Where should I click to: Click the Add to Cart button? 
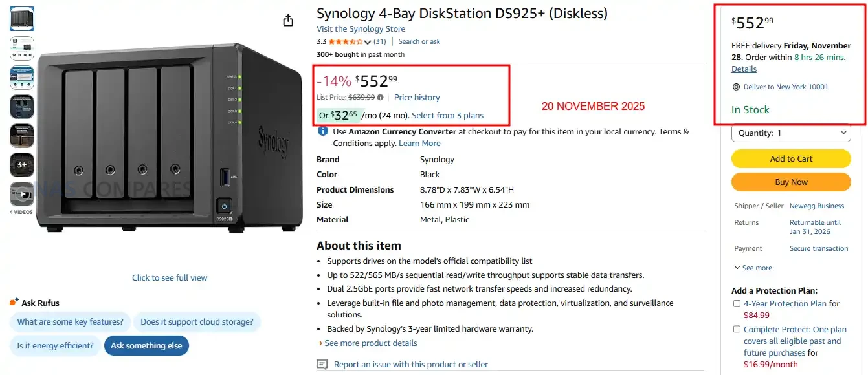click(790, 159)
